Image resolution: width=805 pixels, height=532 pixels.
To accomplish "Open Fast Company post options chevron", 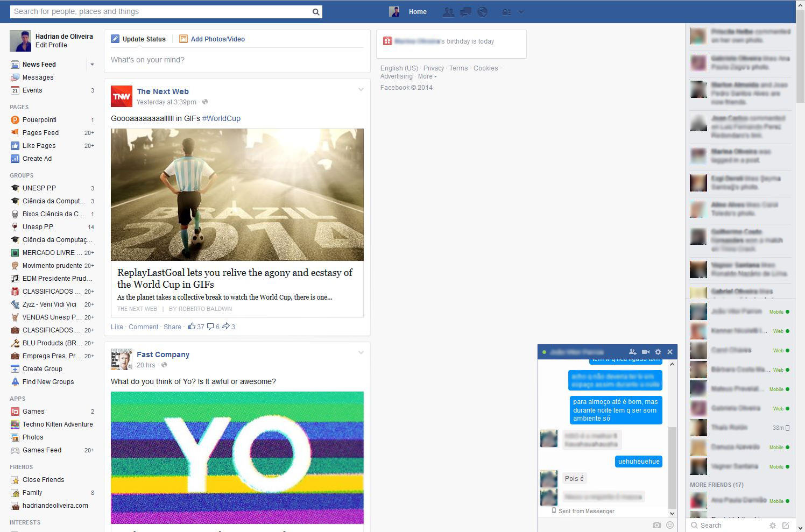I will [361, 353].
